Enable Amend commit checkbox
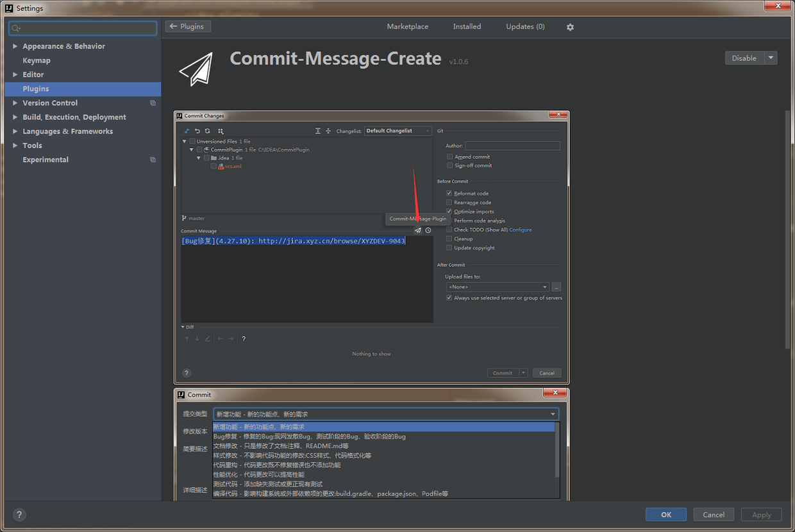Image resolution: width=795 pixels, height=532 pixels. point(449,156)
